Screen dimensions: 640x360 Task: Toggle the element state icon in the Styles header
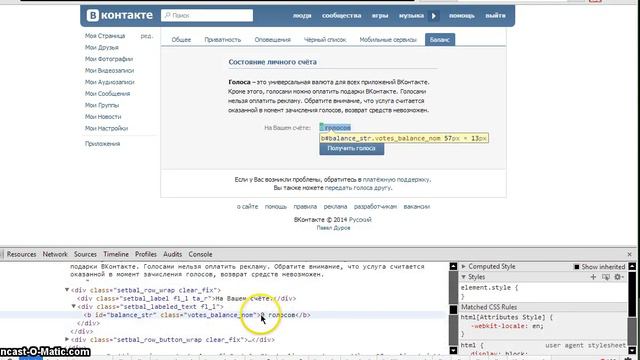(x=606, y=277)
